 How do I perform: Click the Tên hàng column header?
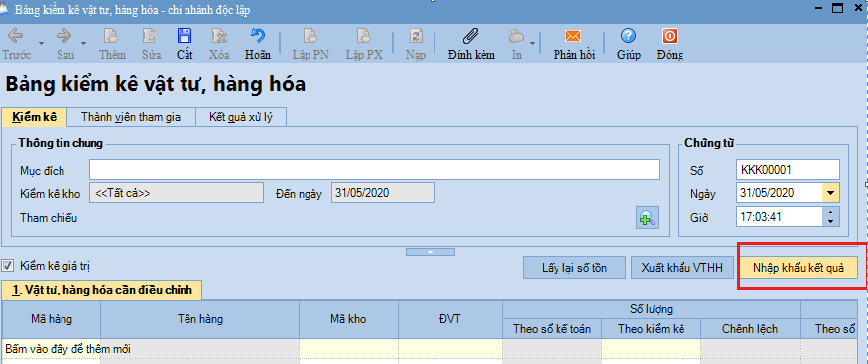click(199, 319)
